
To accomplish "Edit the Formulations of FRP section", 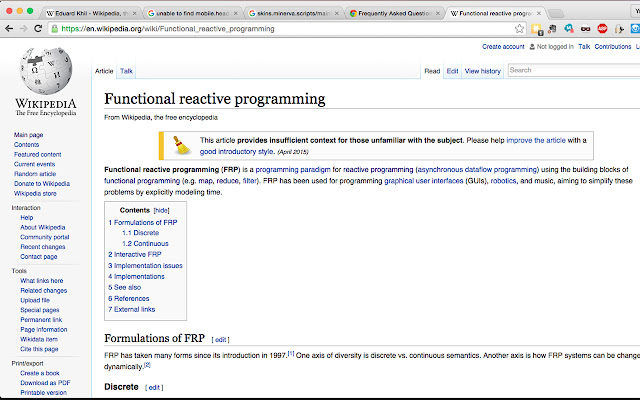I will coord(220,340).
